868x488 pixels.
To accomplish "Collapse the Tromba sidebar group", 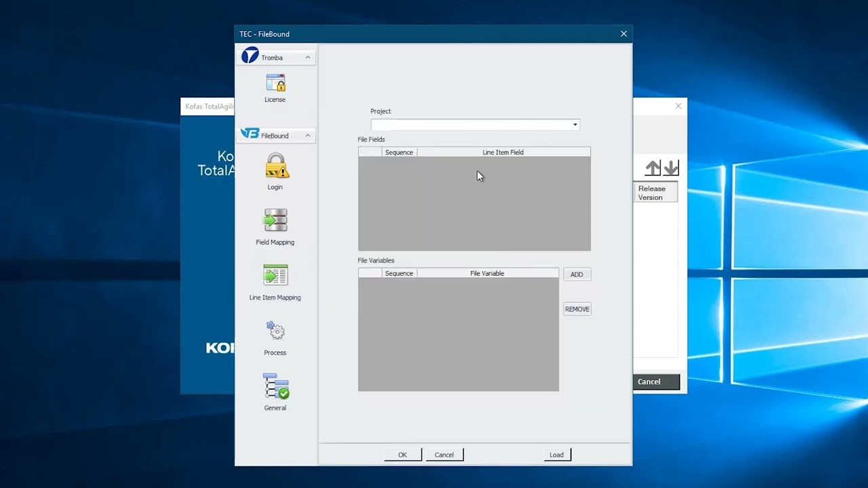I will pos(308,58).
